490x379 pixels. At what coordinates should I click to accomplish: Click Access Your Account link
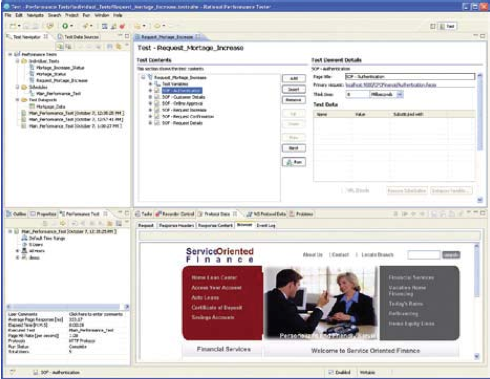click(216, 287)
